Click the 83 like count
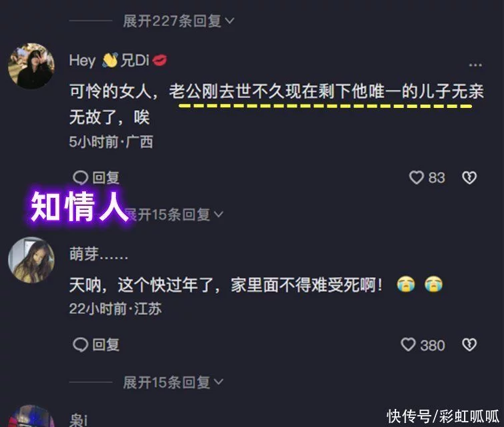The image size is (504, 427). [x=437, y=178]
